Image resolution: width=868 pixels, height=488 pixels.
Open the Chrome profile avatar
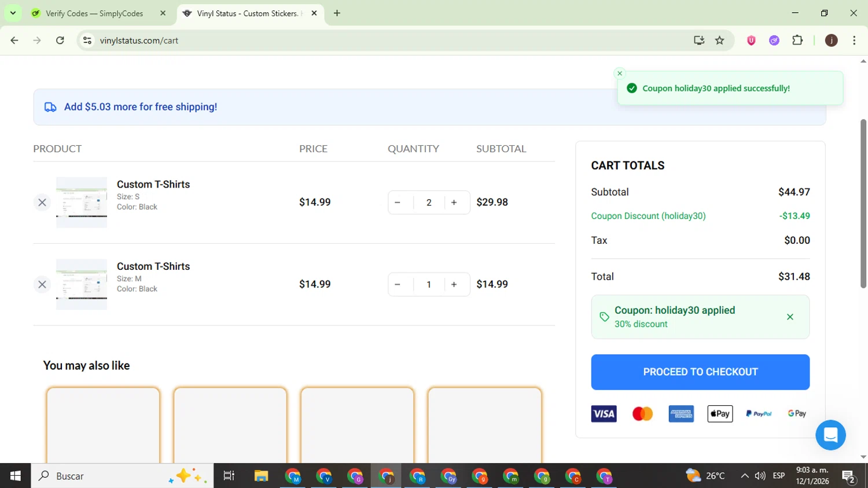click(832, 41)
